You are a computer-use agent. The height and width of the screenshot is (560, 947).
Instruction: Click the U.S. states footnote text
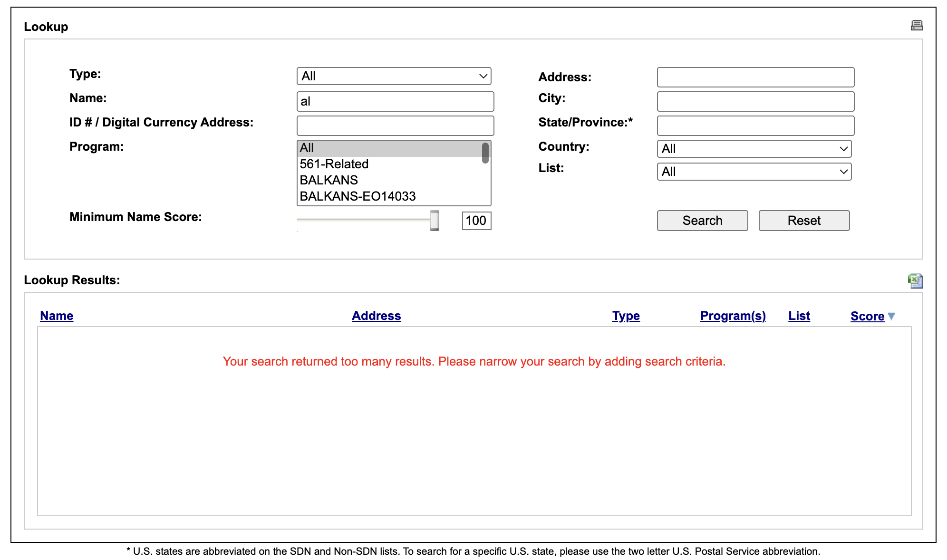click(x=473, y=551)
